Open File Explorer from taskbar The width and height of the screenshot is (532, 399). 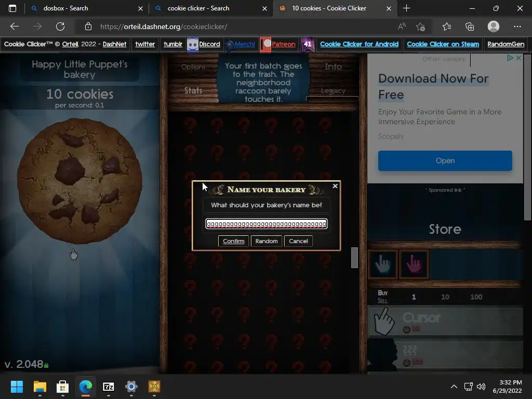pyautogui.click(x=39, y=387)
